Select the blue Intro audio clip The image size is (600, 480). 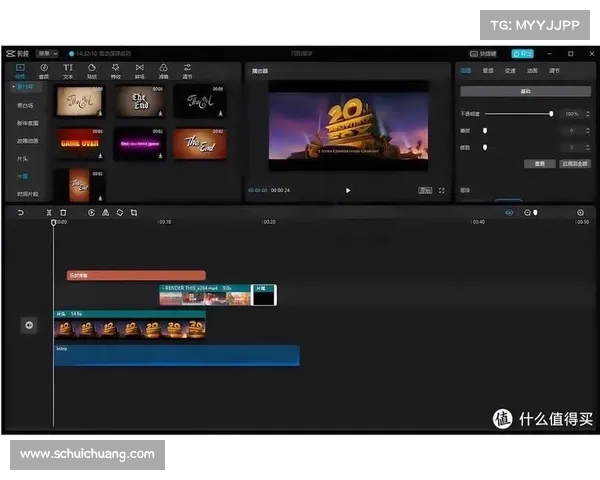(x=177, y=356)
